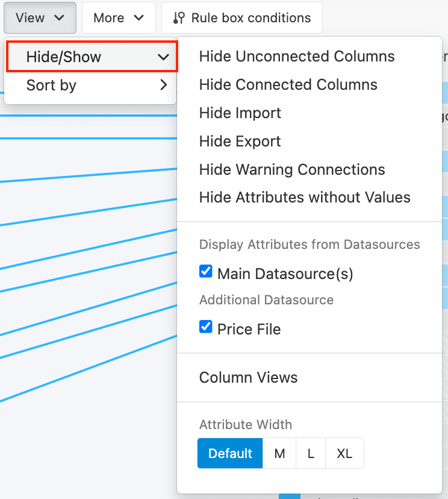448x499 pixels.
Task: Select Hide Unconnected Columns
Action: [x=297, y=57]
